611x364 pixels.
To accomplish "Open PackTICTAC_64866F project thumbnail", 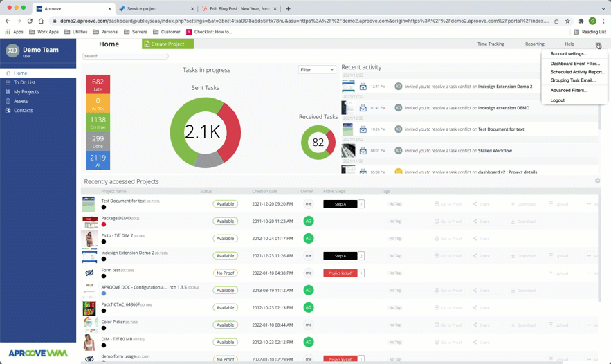I will (89, 308).
